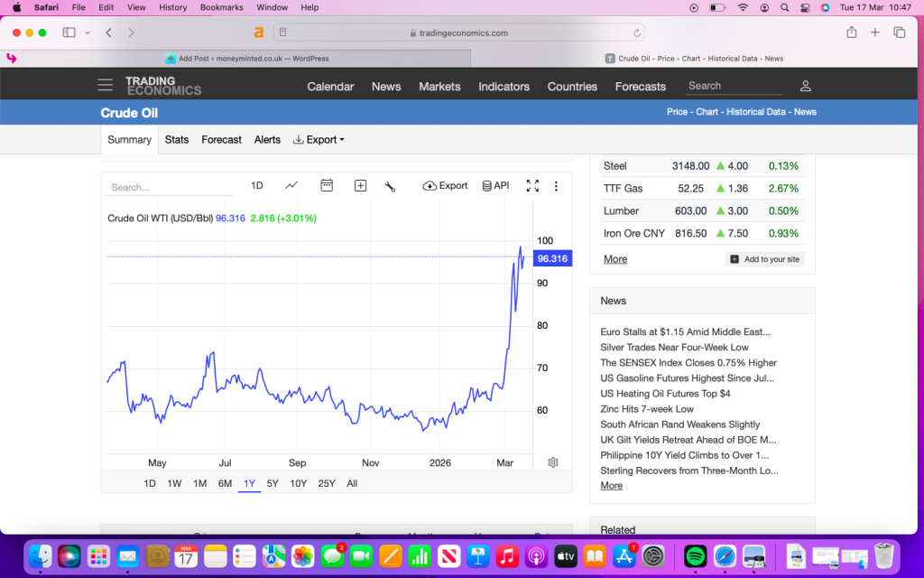The image size is (924, 578).
Task: Click the add comparison plus icon
Action: click(360, 185)
